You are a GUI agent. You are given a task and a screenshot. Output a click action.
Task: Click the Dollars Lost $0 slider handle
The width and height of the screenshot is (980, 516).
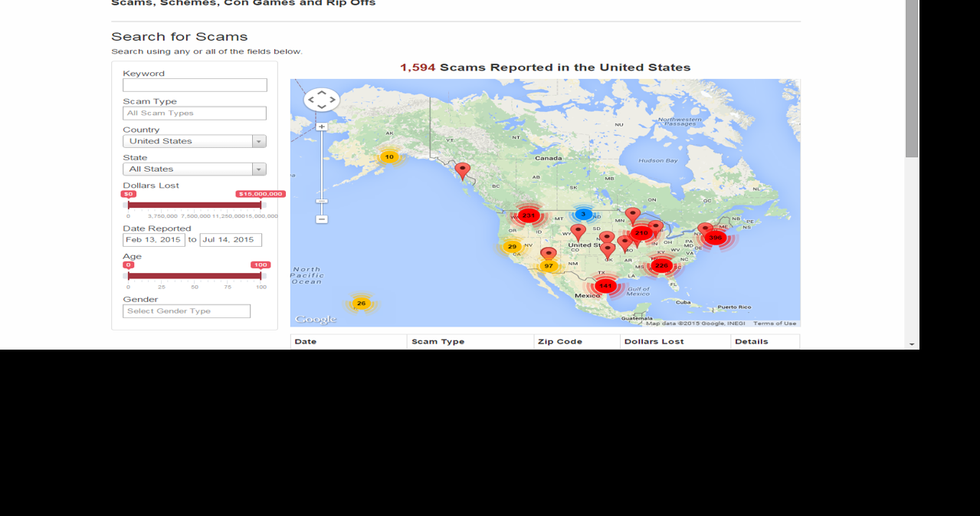coord(128,205)
